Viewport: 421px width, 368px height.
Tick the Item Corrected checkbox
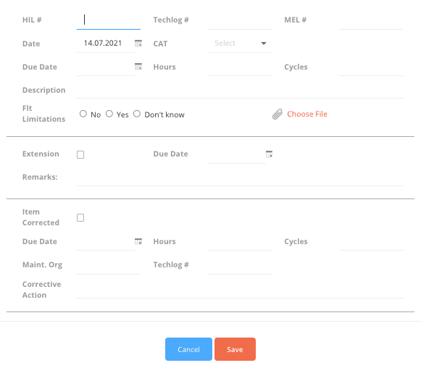[x=80, y=218]
